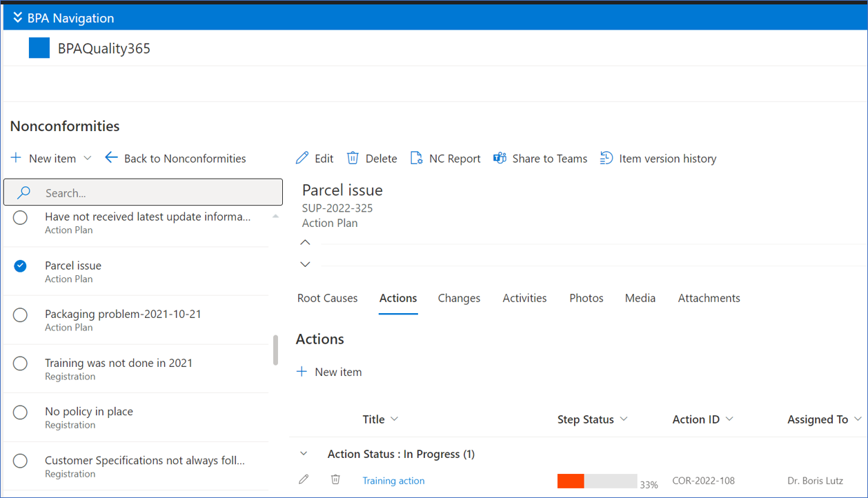Click the Parcel issue heading in detail pane

point(342,190)
